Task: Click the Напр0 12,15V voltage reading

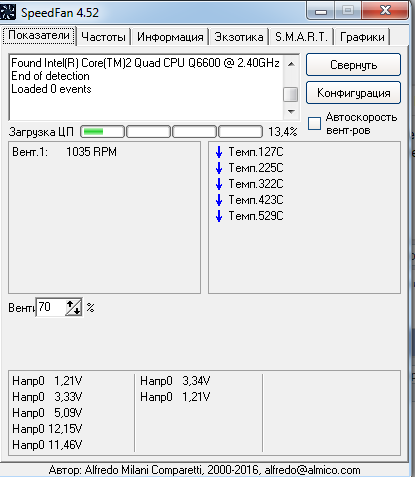Action: point(47,429)
